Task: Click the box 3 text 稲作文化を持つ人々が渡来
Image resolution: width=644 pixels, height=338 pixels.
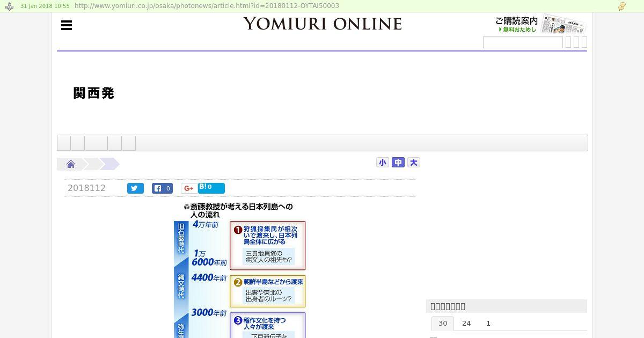Action: pos(265,324)
